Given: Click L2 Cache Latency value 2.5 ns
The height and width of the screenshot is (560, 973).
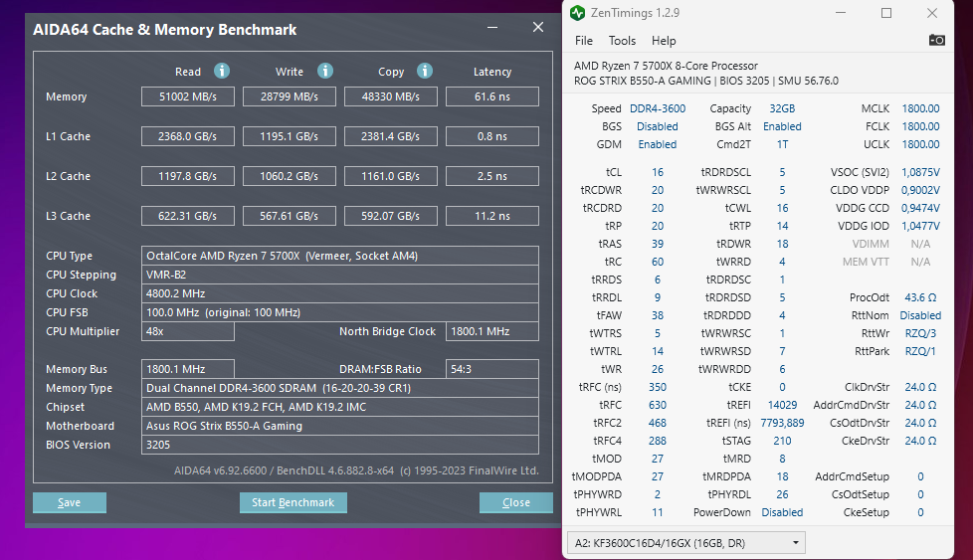Looking at the screenshot, I should [492, 176].
